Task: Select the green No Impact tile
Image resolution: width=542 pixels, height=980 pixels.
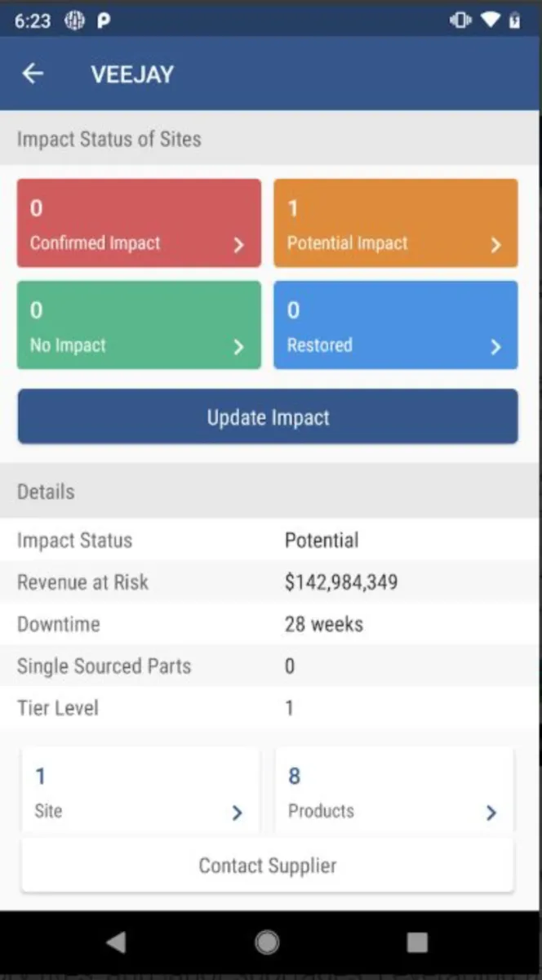Action: pos(139,325)
